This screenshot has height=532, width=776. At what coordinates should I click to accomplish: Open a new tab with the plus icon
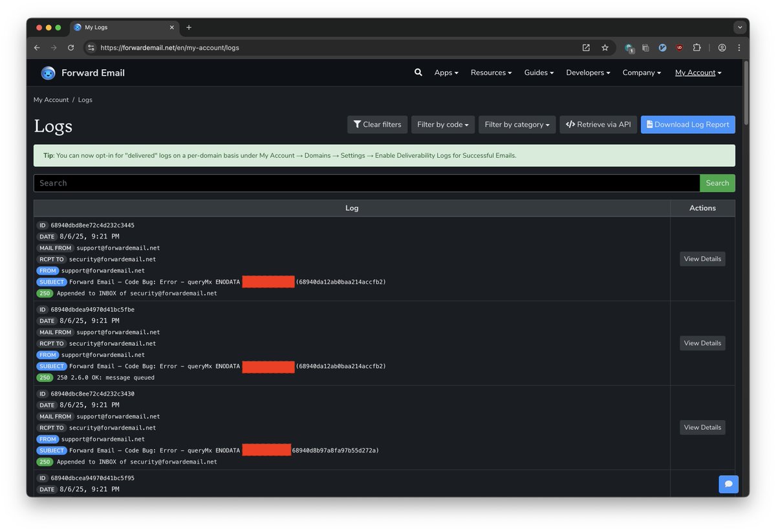coord(189,28)
